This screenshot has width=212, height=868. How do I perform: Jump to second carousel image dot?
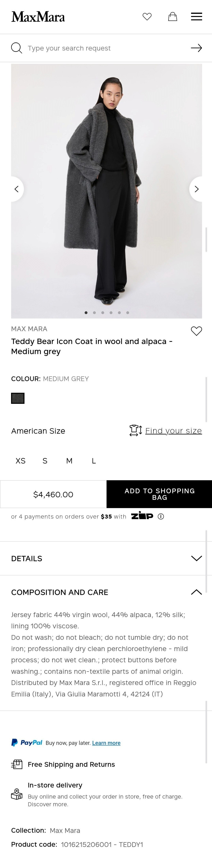(94, 313)
